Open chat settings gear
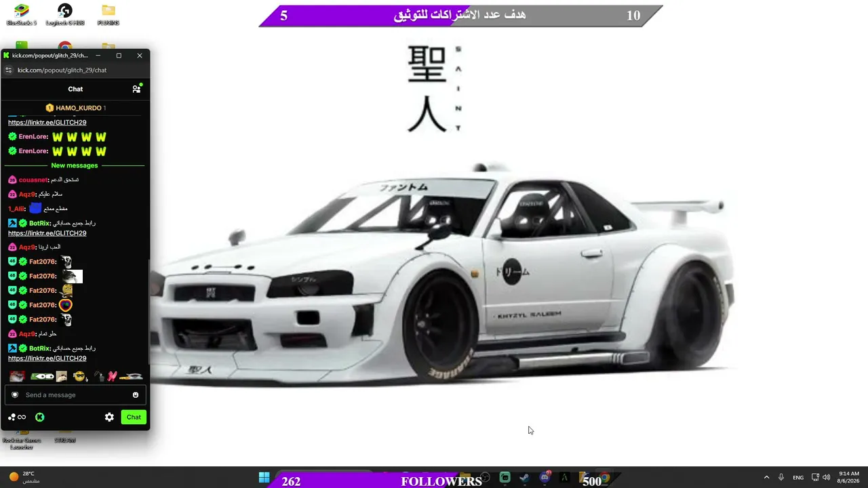This screenshot has width=868, height=488. click(x=109, y=418)
